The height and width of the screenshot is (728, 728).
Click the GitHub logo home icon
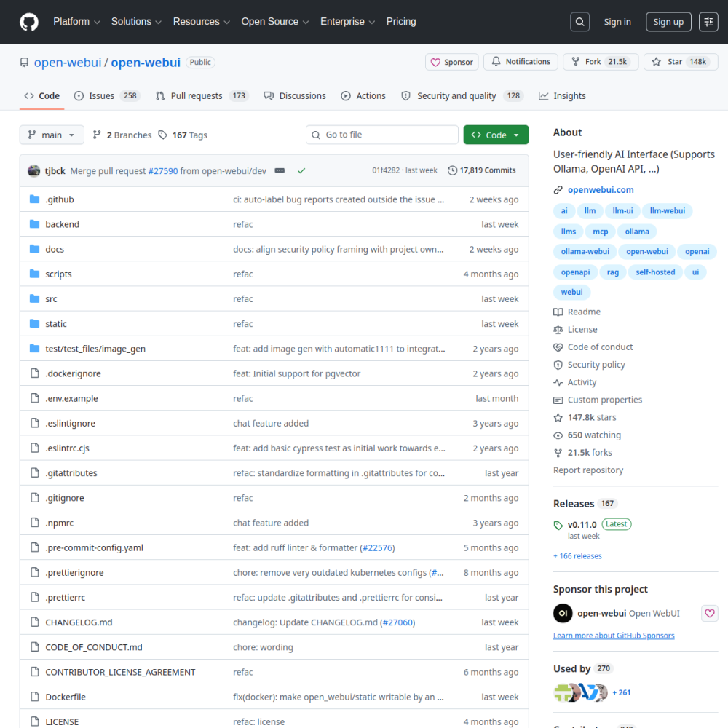click(x=29, y=22)
